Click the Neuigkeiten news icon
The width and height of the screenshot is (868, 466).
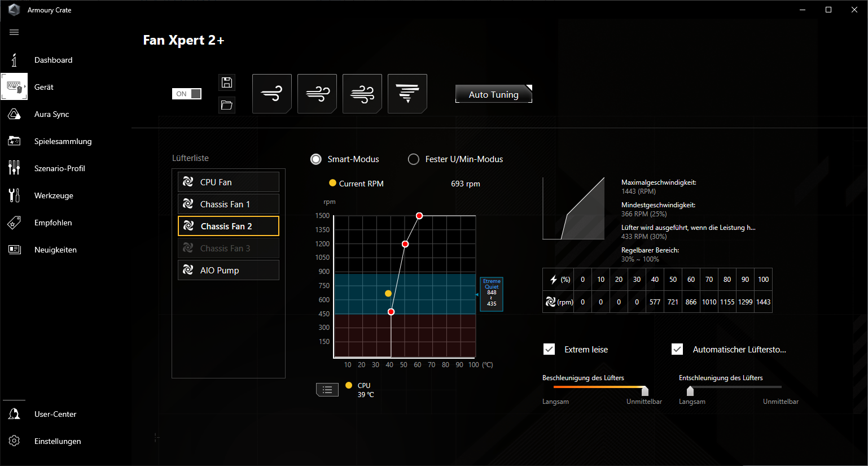pyautogui.click(x=14, y=250)
